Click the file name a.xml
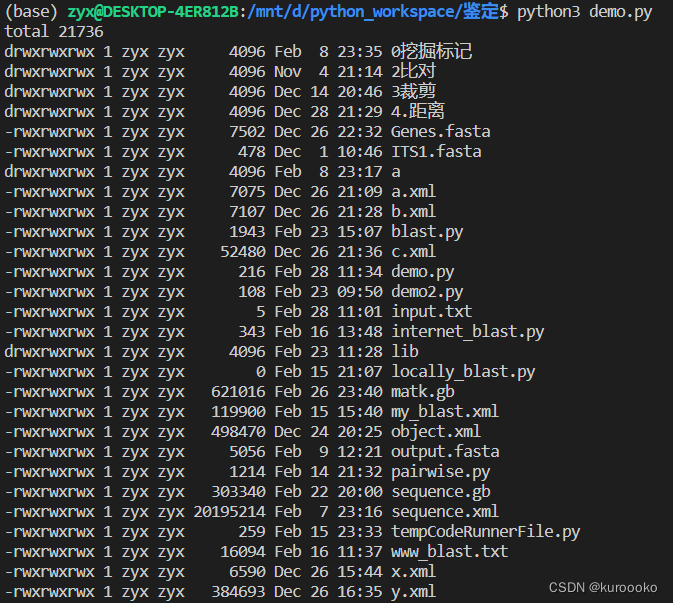The image size is (673, 603). [413, 191]
